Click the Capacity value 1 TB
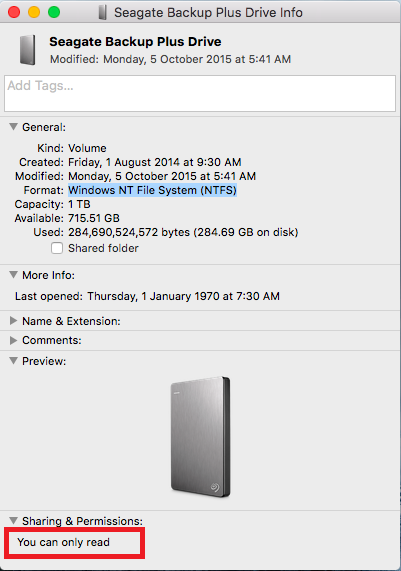Image resolution: width=401 pixels, height=571 pixels. (79, 204)
